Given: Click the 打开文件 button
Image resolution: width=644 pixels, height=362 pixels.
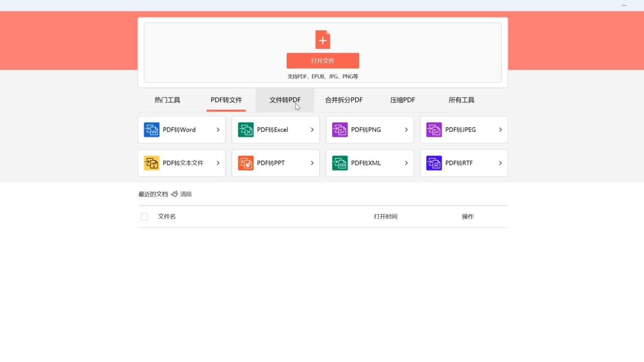Looking at the screenshot, I should point(323,61).
